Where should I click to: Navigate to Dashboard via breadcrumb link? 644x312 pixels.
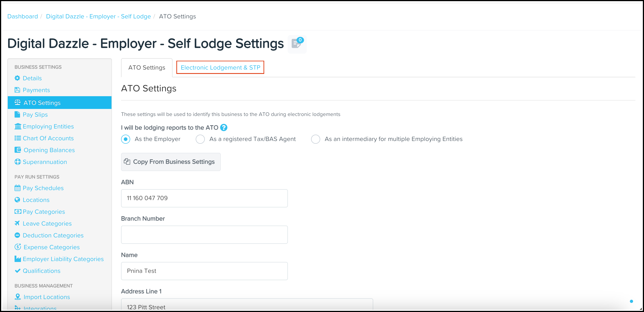[23, 16]
